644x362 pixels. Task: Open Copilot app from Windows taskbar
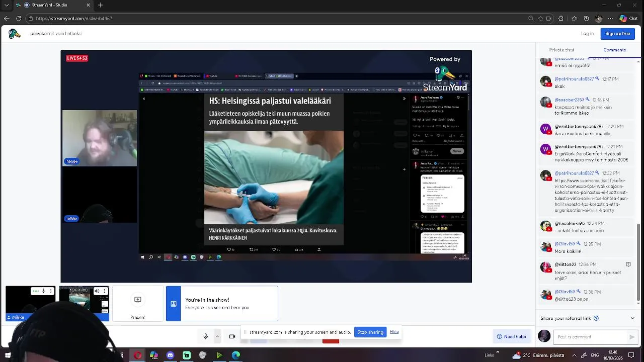tap(154, 355)
